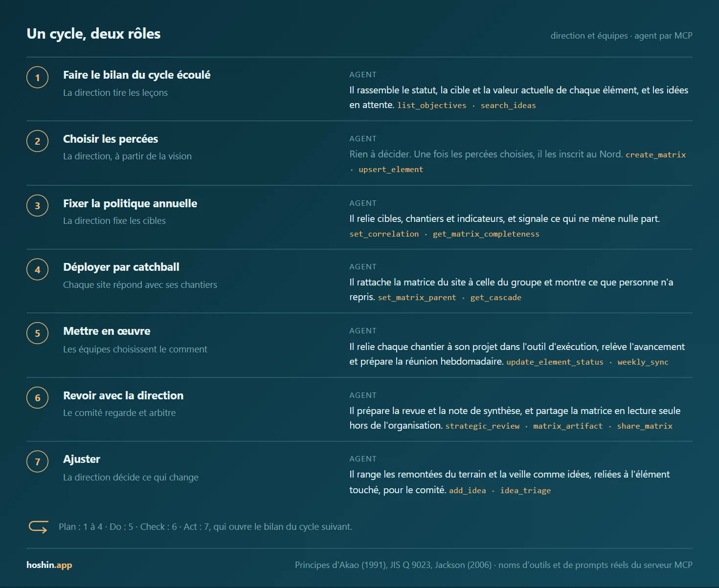Click the idea_triage tool name

[525, 491]
